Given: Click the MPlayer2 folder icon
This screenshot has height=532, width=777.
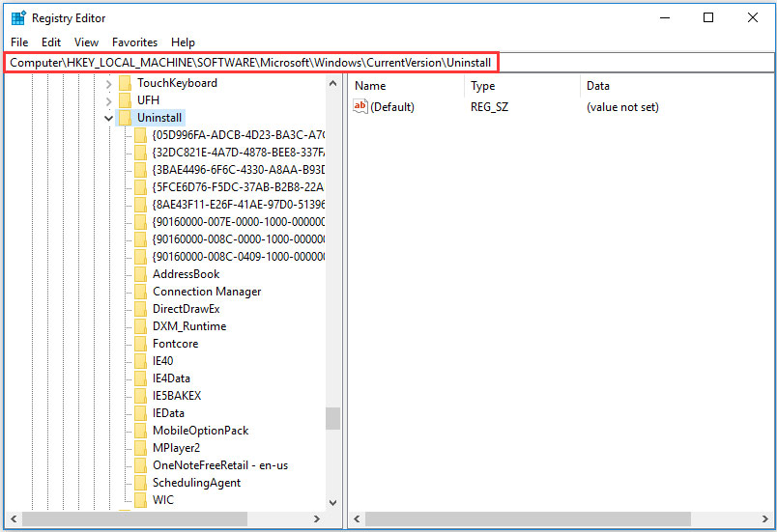Looking at the screenshot, I should coord(141,448).
